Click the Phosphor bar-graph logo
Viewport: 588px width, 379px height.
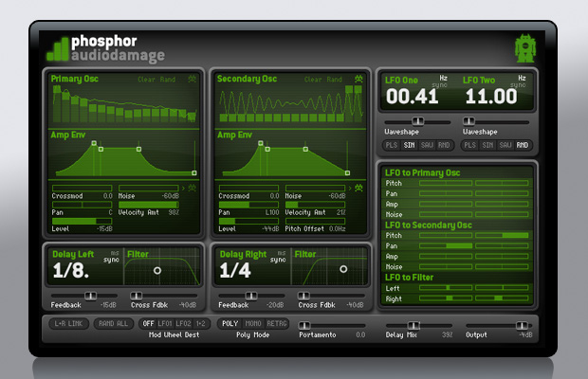pyautogui.click(x=57, y=49)
